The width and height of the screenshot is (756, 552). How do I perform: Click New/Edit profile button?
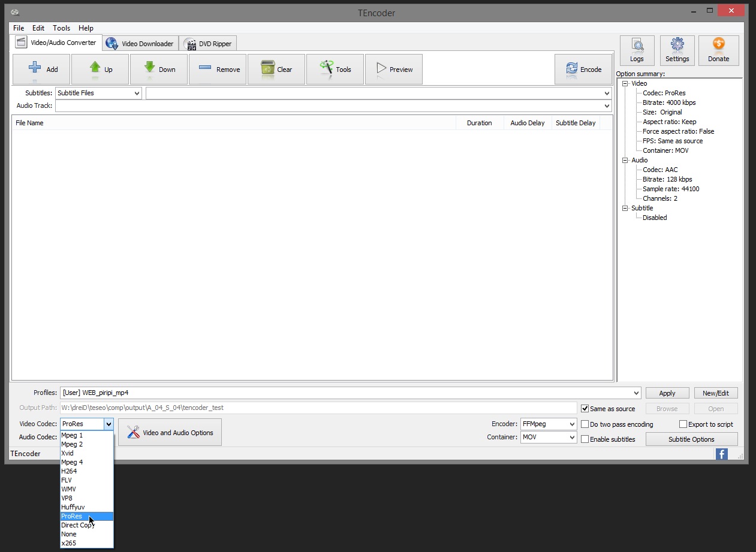coord(716,393)
